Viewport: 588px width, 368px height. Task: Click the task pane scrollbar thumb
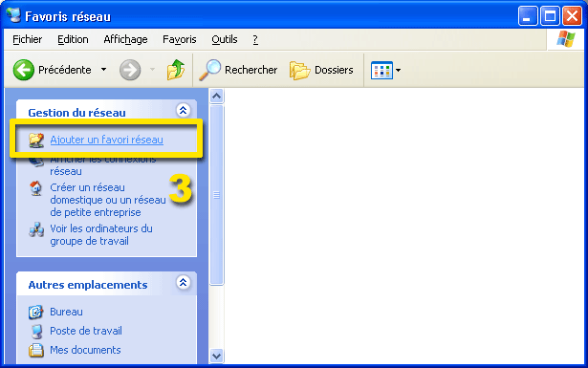[x=216, y=195]
